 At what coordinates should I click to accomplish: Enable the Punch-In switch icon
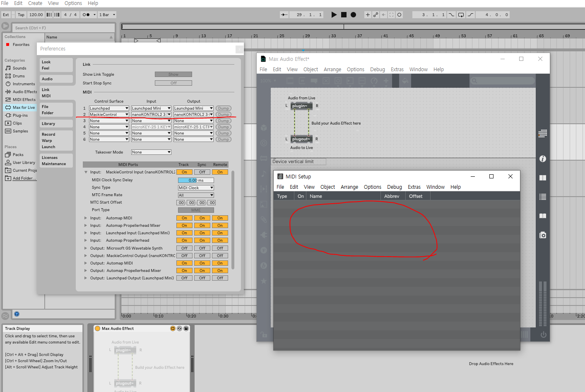452,14
